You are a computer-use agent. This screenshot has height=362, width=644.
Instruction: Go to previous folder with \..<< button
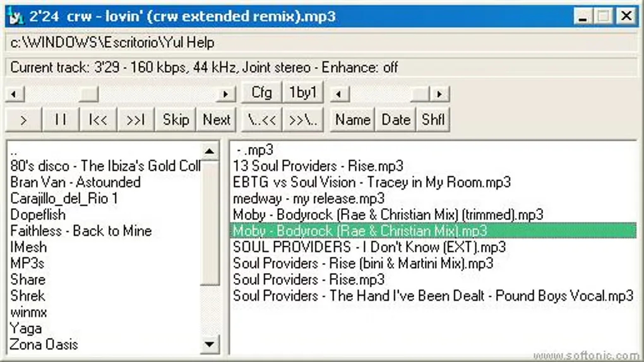tap(262, 120)
